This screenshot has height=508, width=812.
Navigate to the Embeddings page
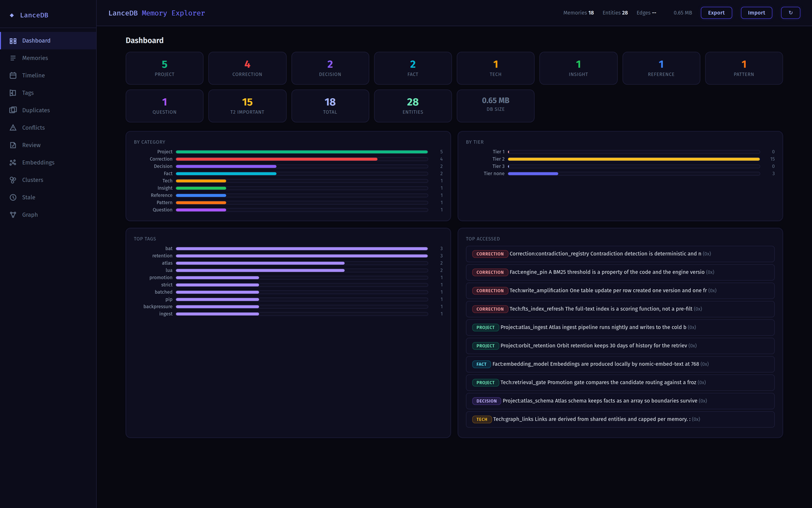pos(48,163)
